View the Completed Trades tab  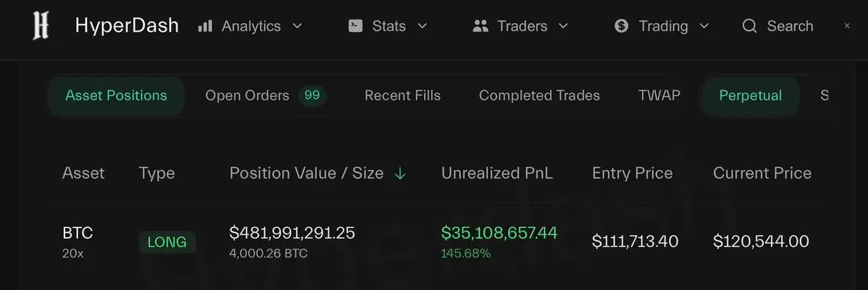pyautogui.click(x=539, y=95)
